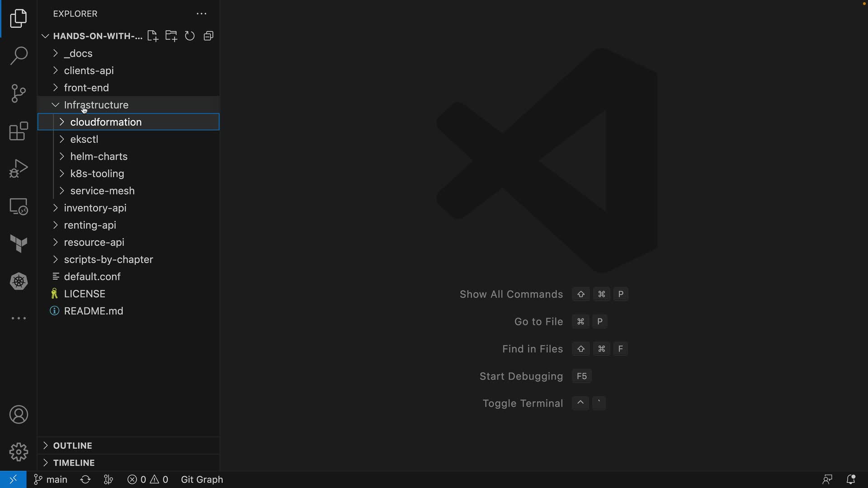
Task: Click the New File icon in Explorer
Action: [x=152, y=36]
